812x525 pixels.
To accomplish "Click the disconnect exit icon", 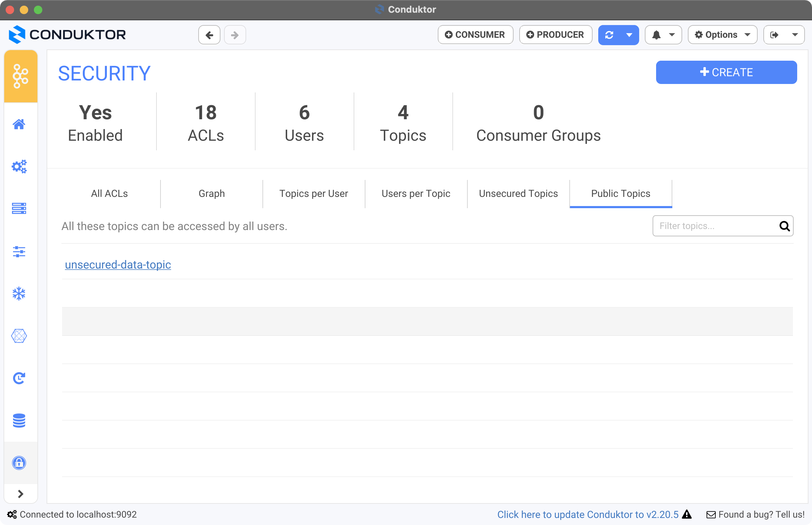I will 774,35.
